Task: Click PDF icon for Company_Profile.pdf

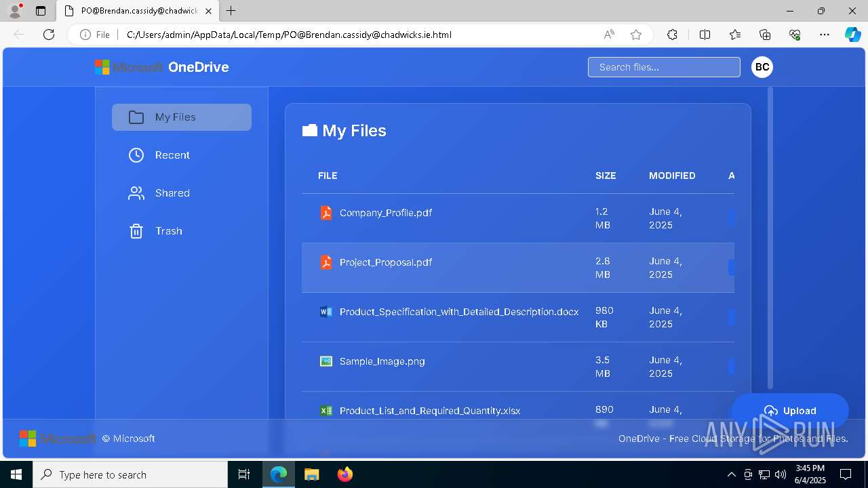Action: tap(326, 213)
